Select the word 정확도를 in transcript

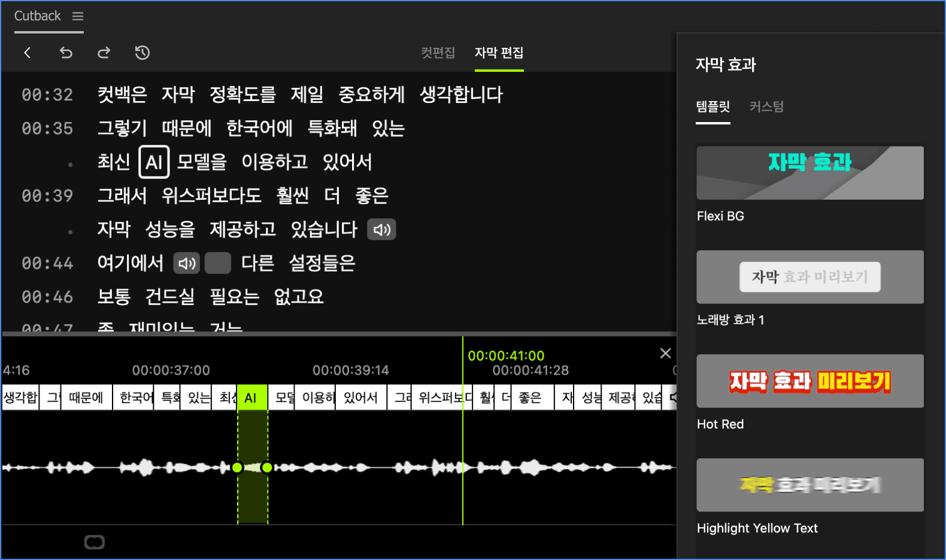click(x=242, y=95)
